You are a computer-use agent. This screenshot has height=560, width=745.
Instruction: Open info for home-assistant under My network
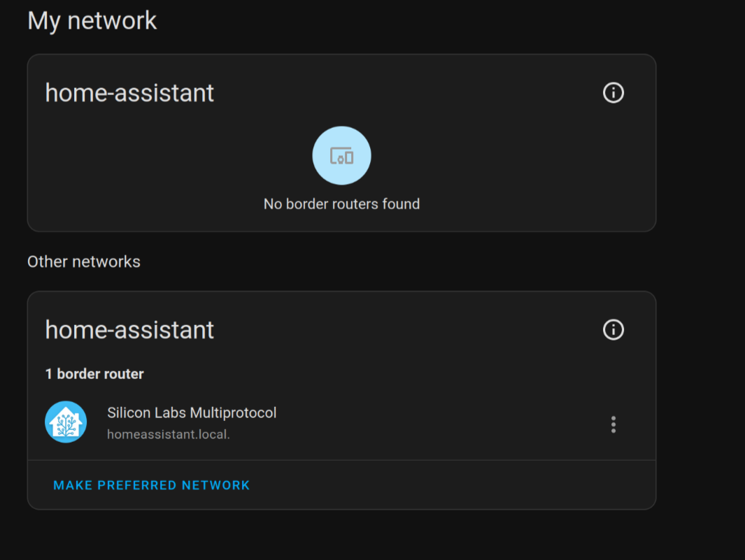[x=613, y=92]
